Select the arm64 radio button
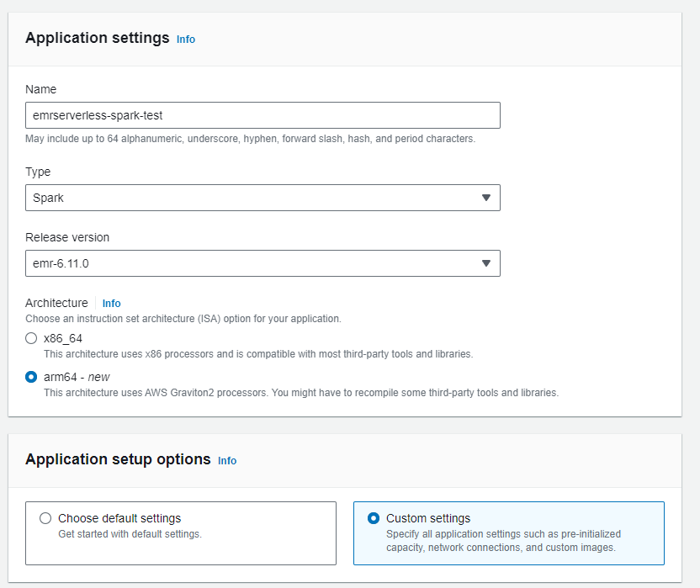700x588 pixels. coord(32,377)
